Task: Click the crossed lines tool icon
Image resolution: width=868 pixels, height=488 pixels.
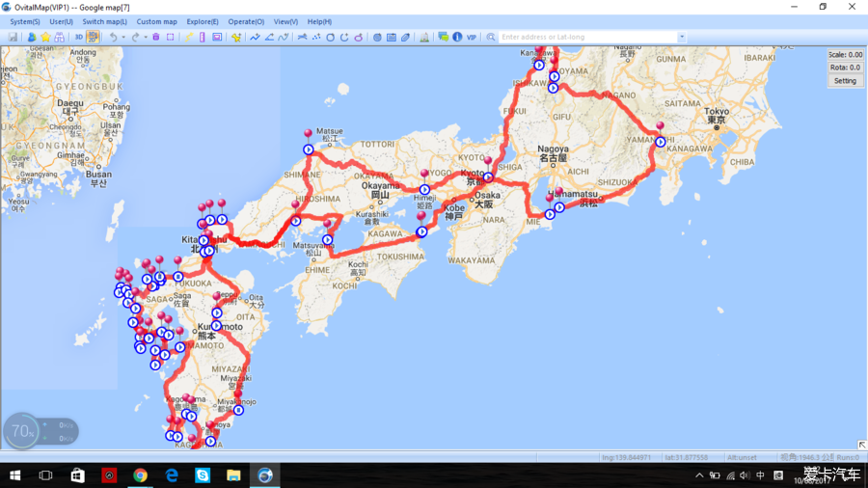Action: click(x=302, y=37)
